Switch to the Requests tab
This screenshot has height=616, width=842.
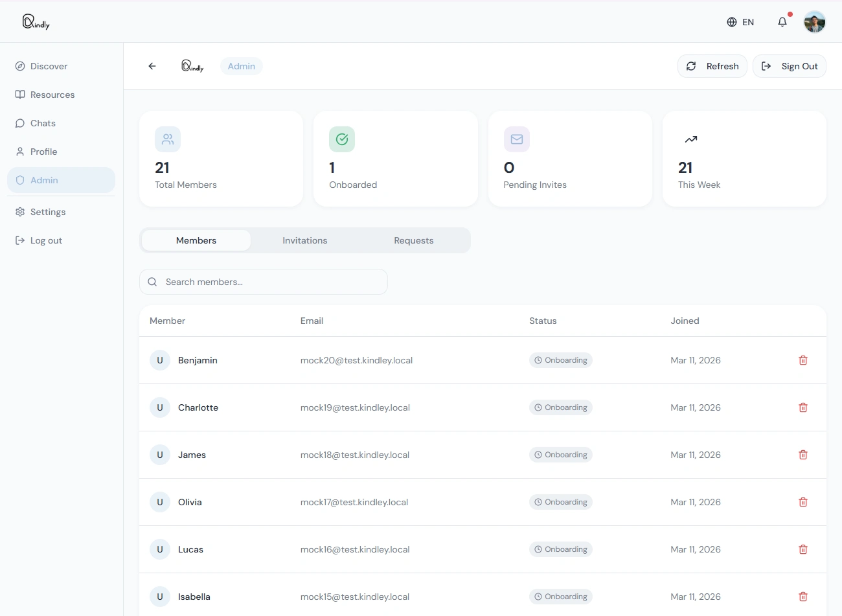tap(414, 240)
